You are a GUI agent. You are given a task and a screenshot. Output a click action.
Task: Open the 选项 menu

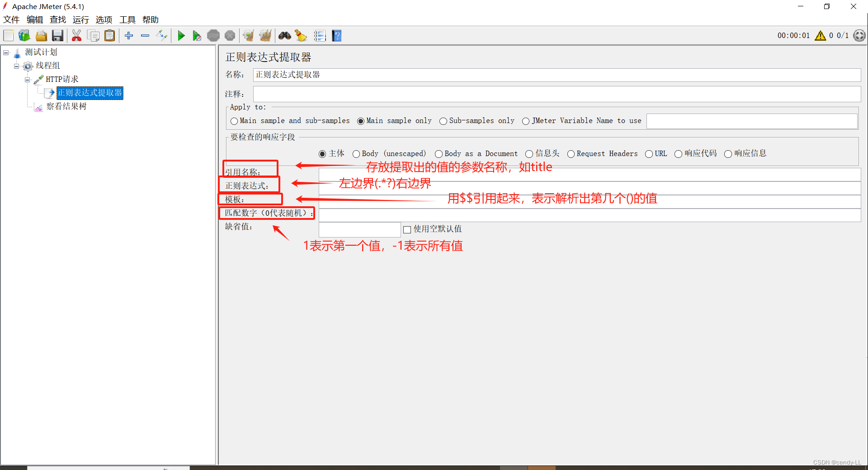click(x=104, y=19)
